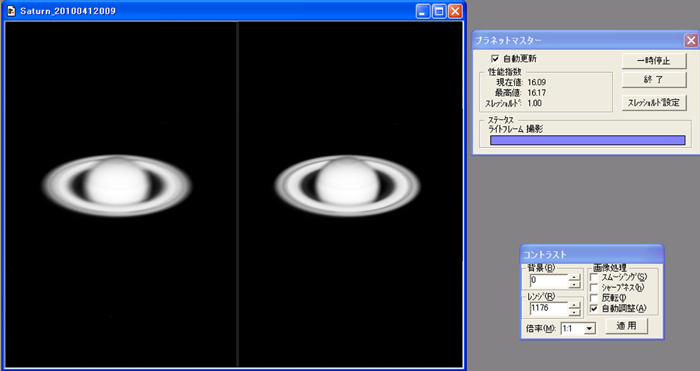700x371 pixels.
Task: Uncheck the 自動更新 checkbox
Action: tap(495, 58)
